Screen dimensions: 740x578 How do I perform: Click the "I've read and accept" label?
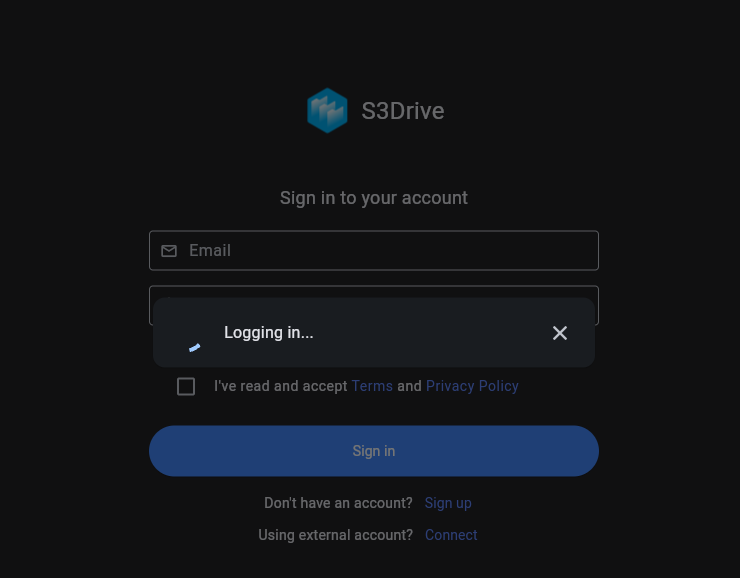point(280,386)
